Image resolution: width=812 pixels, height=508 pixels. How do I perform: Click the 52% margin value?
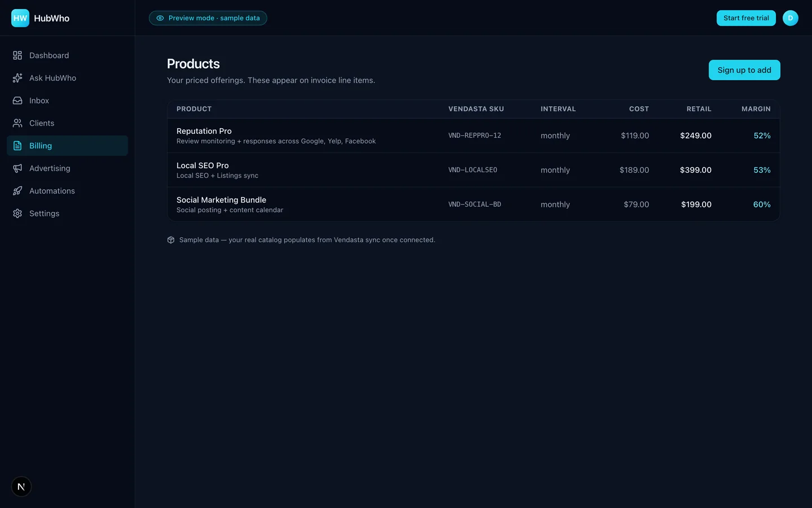click(x=762, y=135)
